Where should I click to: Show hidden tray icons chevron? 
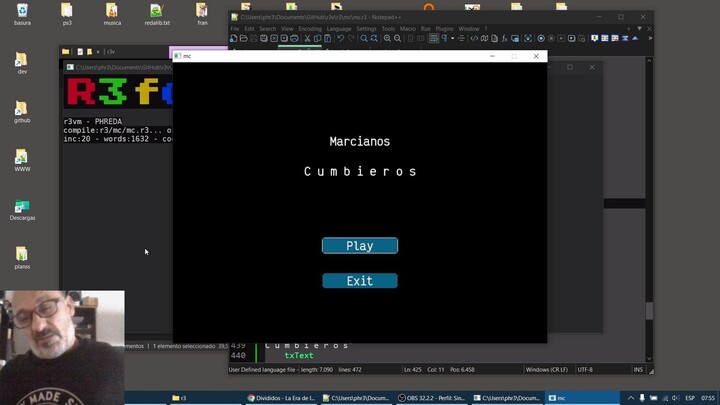(x=631, y=398)
